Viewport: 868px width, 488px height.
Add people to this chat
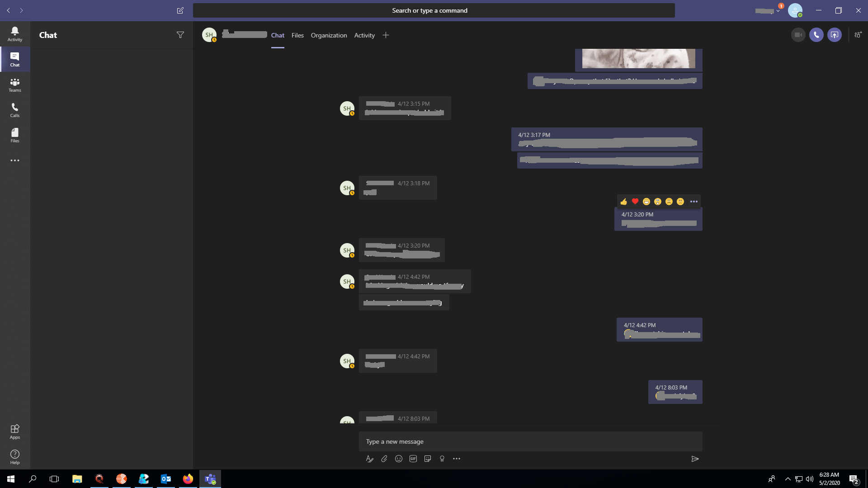coord(858,35)
